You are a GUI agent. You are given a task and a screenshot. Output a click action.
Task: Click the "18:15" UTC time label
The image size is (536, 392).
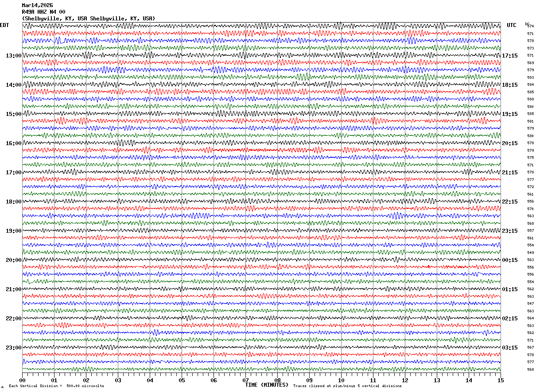510,85
